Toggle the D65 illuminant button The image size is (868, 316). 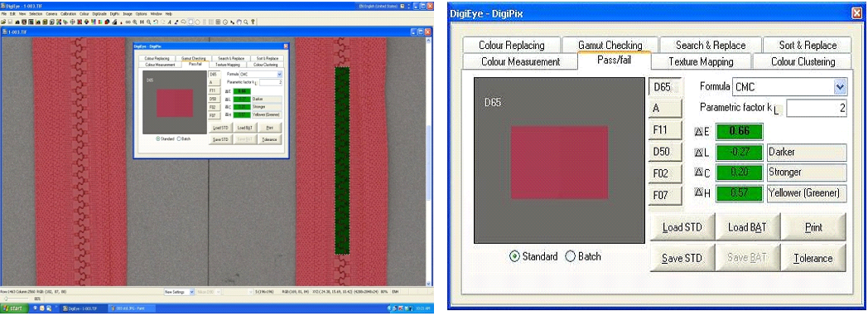[665, 87]
